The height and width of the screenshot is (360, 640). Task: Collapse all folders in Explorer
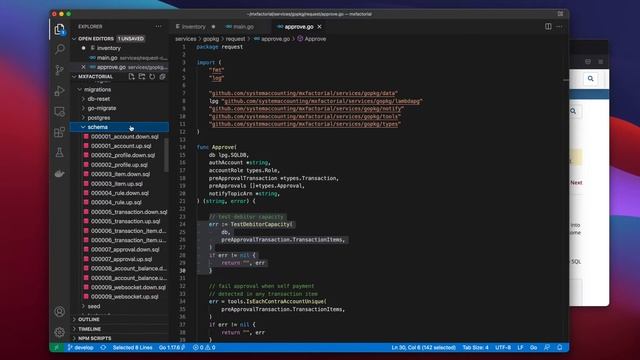(162, 76)
